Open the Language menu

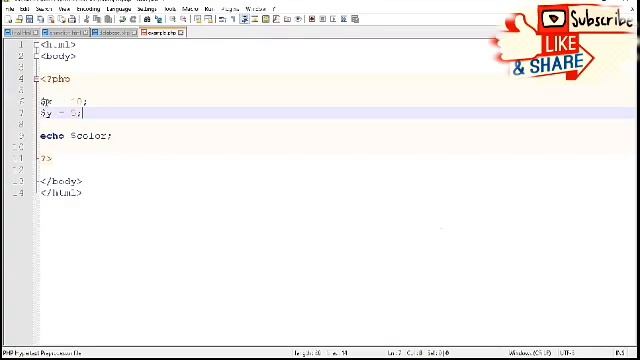click(119, 9)
